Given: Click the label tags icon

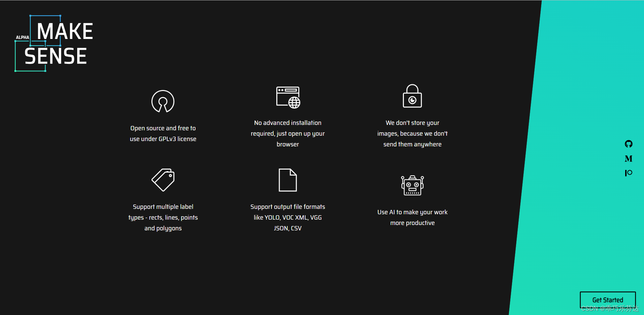Looking at the screenshot, I should click(x=163, y=180).
